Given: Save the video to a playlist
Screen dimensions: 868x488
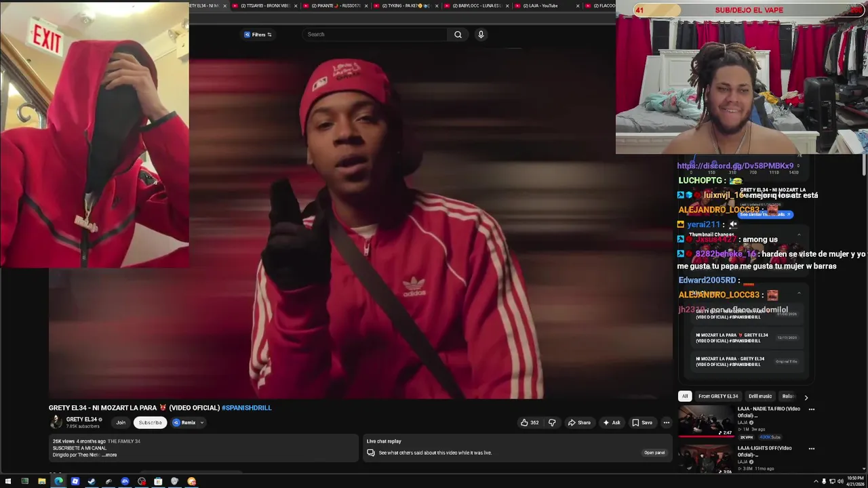Looking at the screenshot, I should pyautogui.click(x=642, y=422).
